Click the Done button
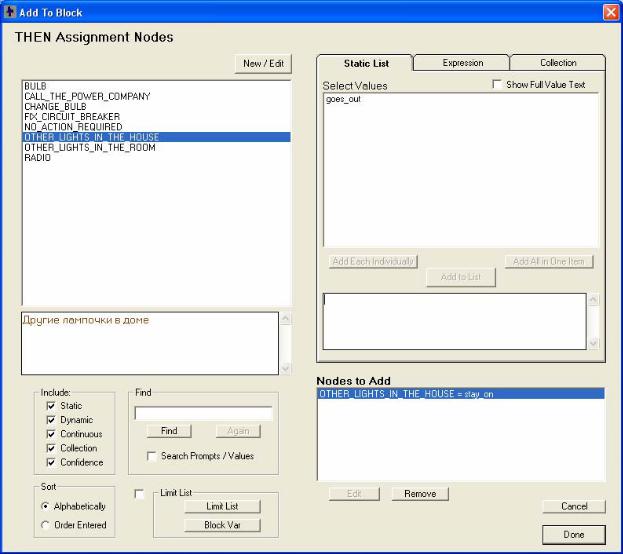The height and width of the screenshot is (554, 623). click(x=574, y=535)
